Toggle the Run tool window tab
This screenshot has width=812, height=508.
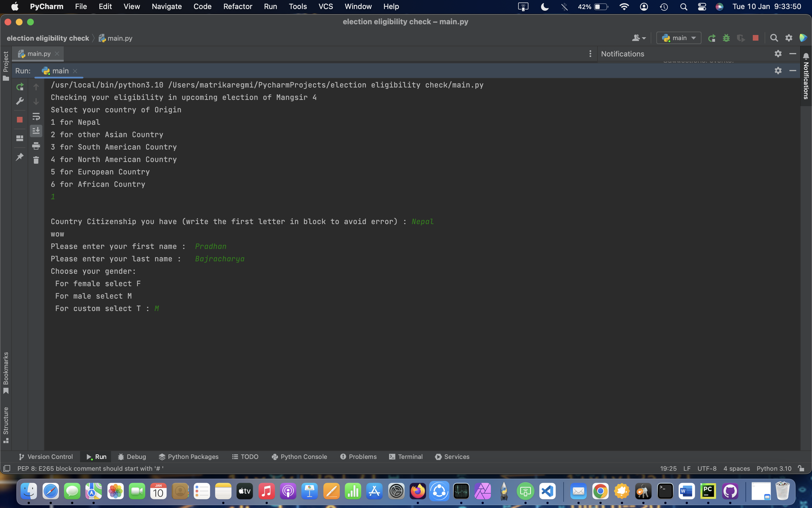pyautogui.click(x=96, y=457)
